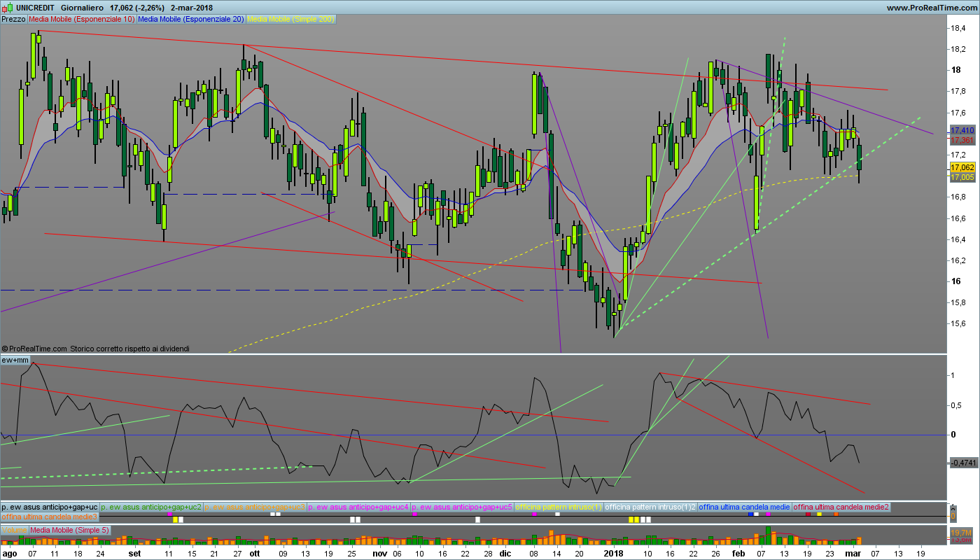Open Media Mobile (Esponenziale 10) settings label
The width and height of the screenshot is (980, 560).
[82, 19]
